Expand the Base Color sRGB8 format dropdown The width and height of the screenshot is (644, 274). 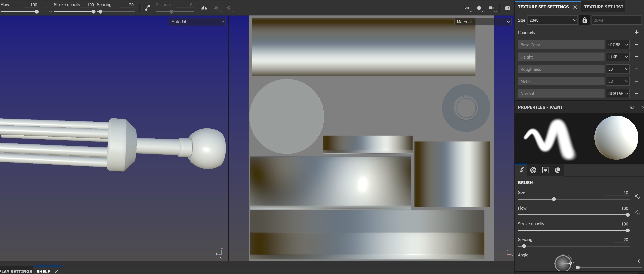tap(618, 44)
